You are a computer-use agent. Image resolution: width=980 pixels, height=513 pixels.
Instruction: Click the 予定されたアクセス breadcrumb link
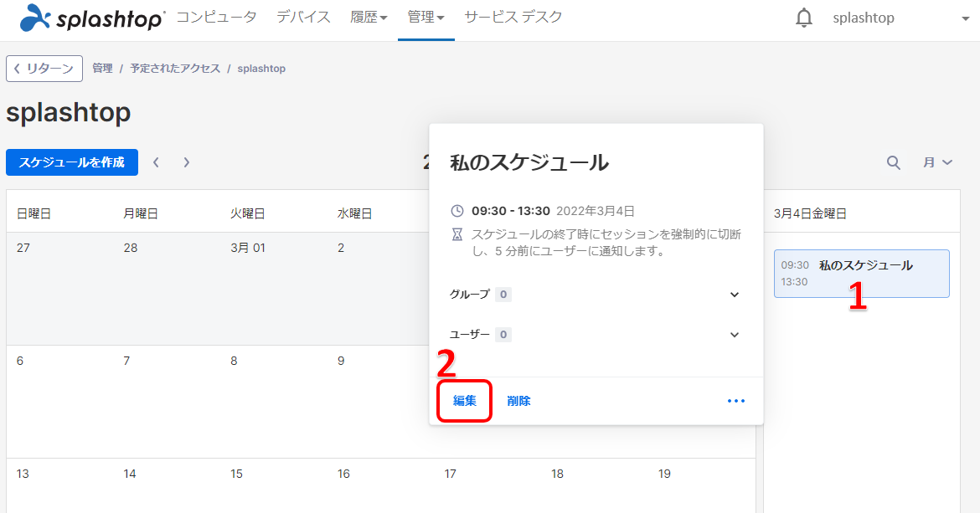pyautogui.click(x=175, y=69)
